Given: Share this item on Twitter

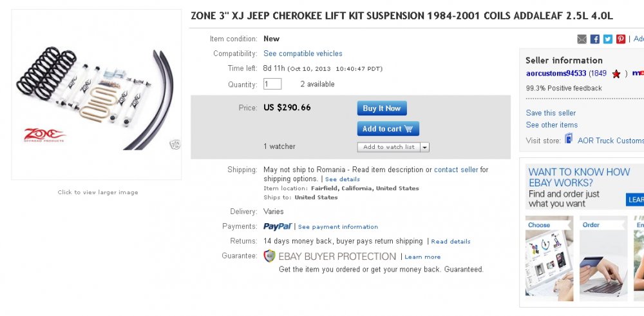Looking at the screenshot, I should click(x=608, y=39).
